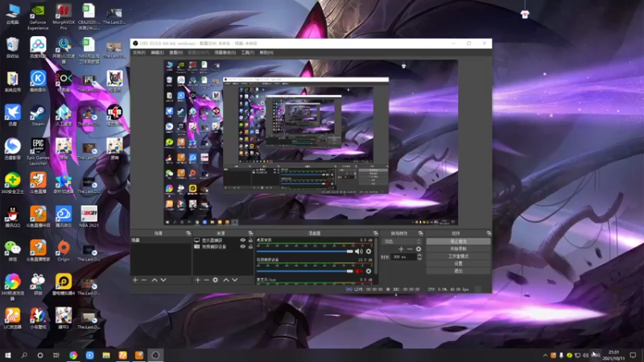Open settings gear for the desktop audio channel
Viewport: 644px width, 362px height.
[369, 251]
